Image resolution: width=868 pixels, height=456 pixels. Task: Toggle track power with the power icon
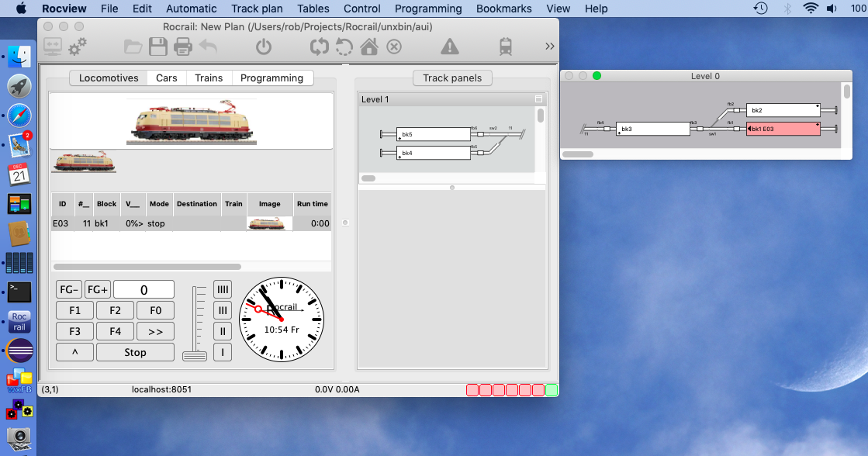[264, 47]
